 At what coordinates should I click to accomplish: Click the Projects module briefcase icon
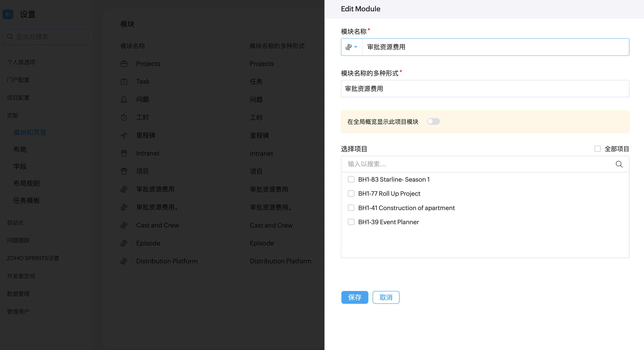[124, 64]
